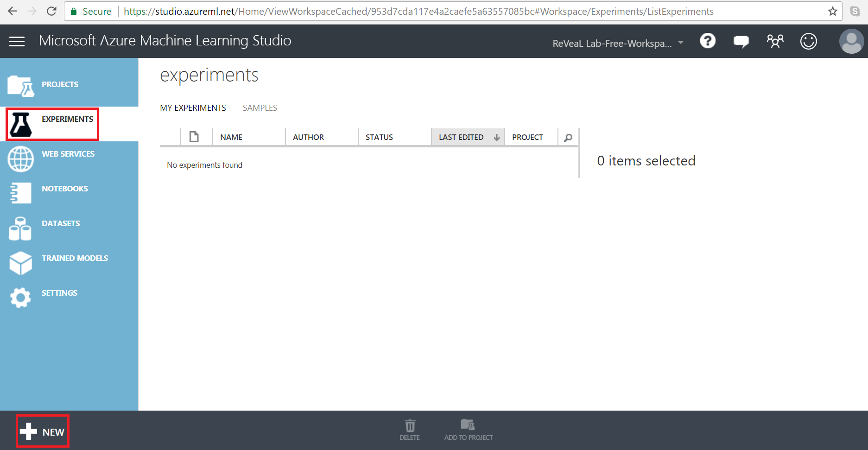The width and height of the screenshot is (868, 450).
Task: Select the Experiments flask icon
Action: pos(21,124)
